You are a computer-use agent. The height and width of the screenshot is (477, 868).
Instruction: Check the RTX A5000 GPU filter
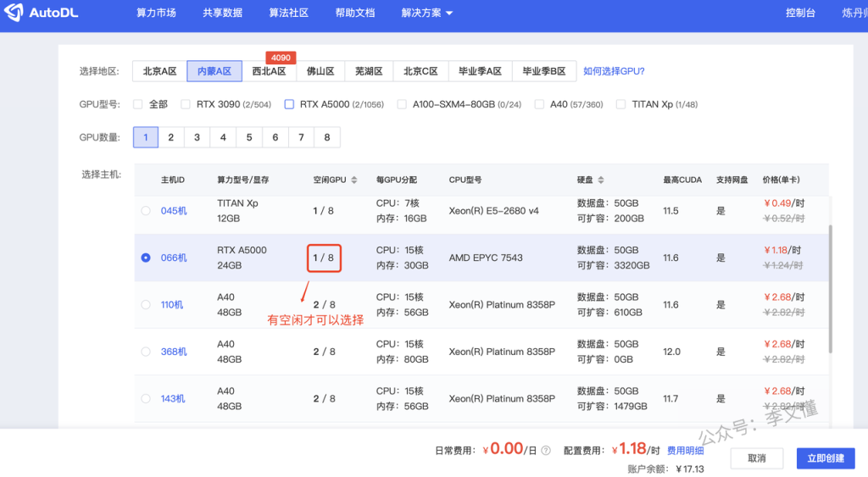click(289, 105)
